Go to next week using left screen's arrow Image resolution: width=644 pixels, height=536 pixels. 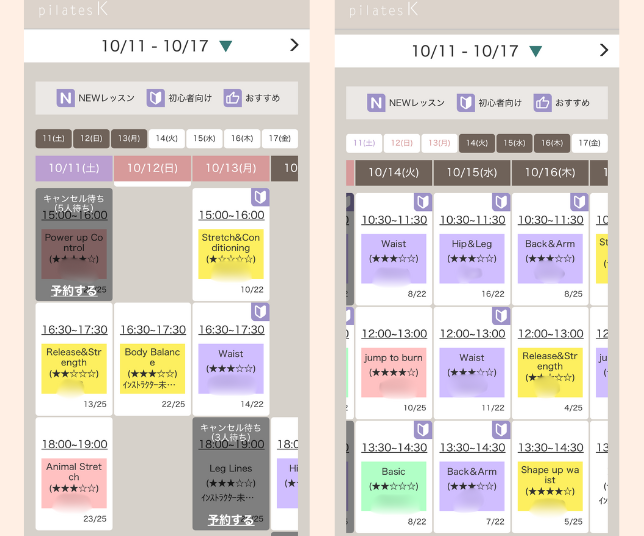click(x=294, y=45)
